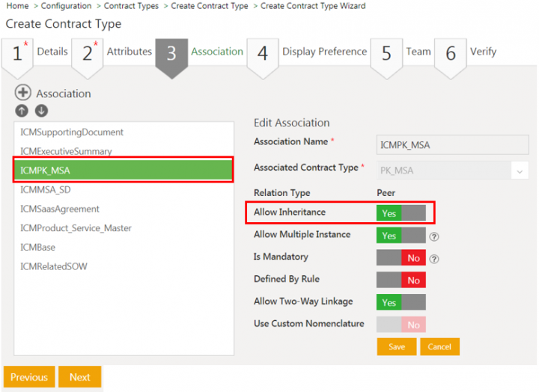Viewport: 539px width, 392px height.
Task: Enable the Is Mandatory switch
Action: 401,258
